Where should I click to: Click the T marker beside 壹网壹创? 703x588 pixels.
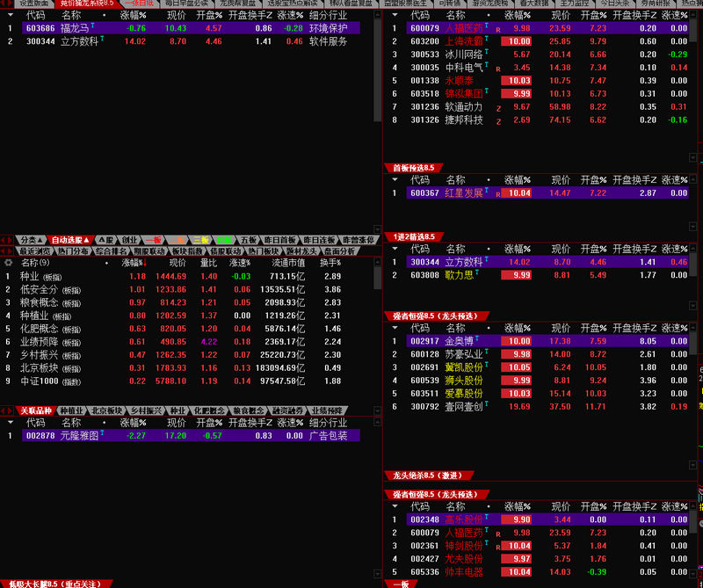pos(487,403)
